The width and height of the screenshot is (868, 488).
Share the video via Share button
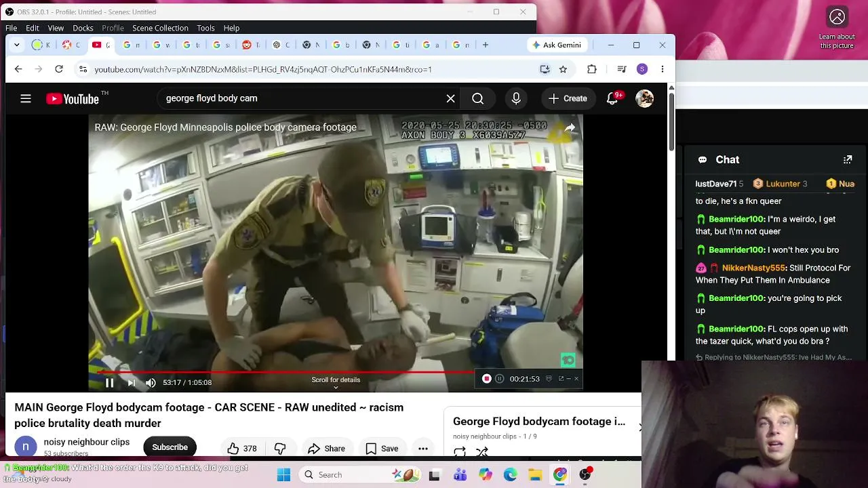pyautogui.click(x=326, y=448)
